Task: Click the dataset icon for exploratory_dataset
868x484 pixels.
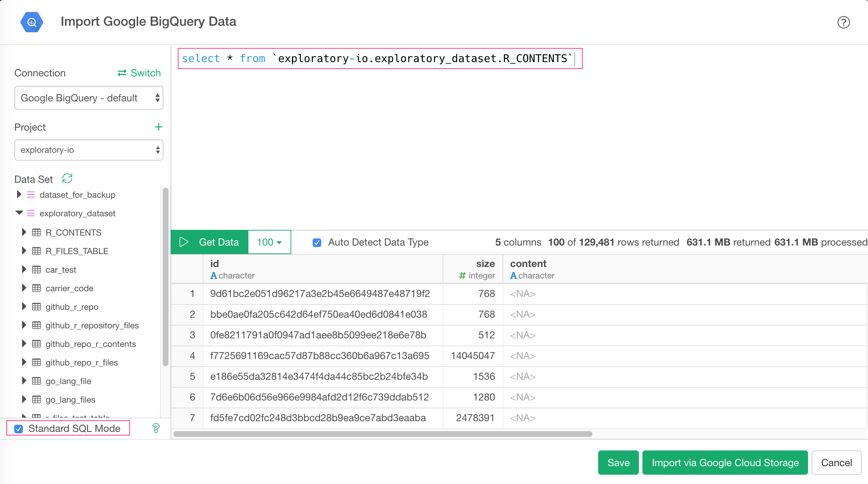Action: 31,213
